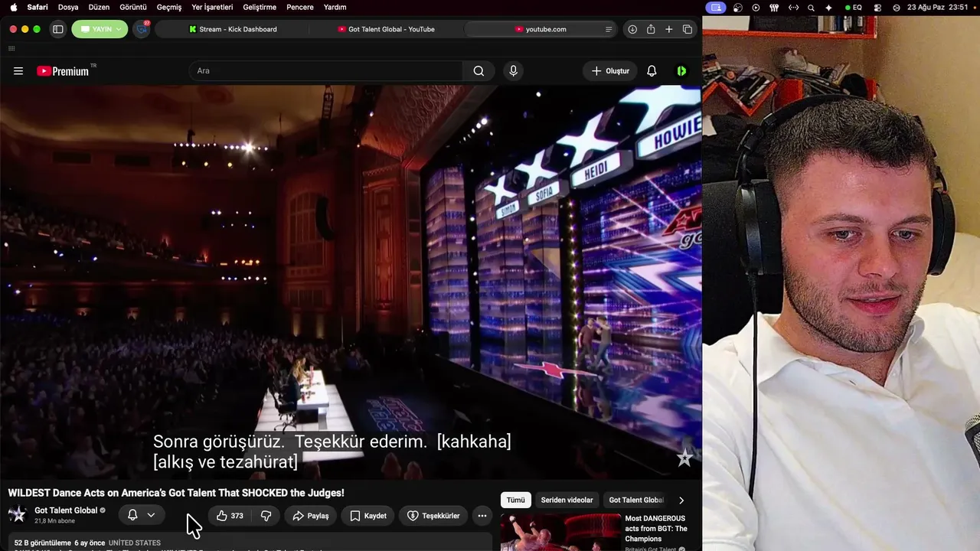The image size is (980, 551).
Task: Open the Pencere menu
Action: (300, 7)
